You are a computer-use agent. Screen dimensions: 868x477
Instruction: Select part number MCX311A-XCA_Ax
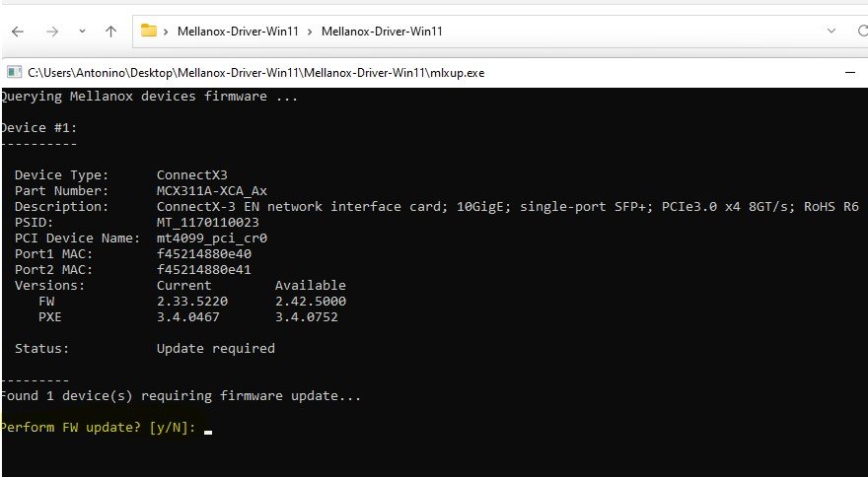point(212,191)
